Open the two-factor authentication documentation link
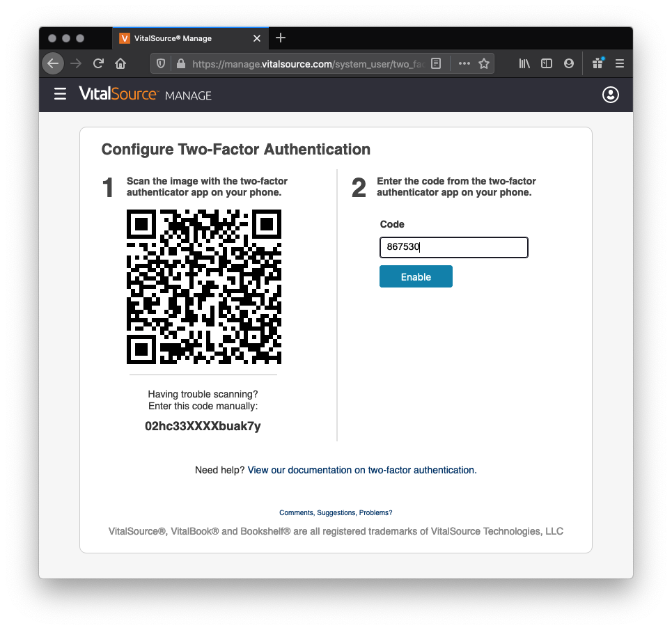The height and width of the screenshot is (630, 672). click(361, 470)
